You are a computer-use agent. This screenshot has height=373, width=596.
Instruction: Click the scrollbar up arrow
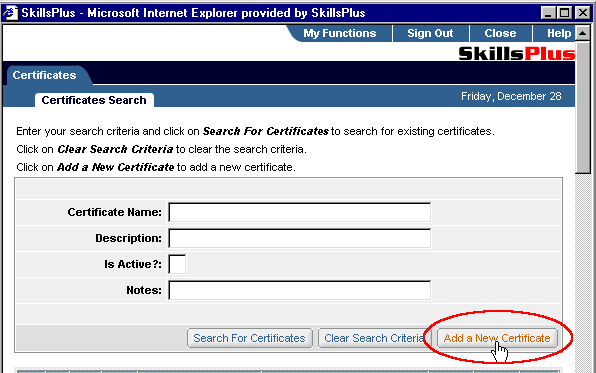582,33
